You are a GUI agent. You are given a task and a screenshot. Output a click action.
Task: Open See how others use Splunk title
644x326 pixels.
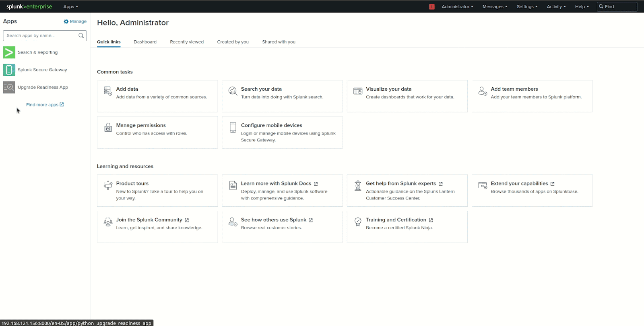[x=274, y=220]
